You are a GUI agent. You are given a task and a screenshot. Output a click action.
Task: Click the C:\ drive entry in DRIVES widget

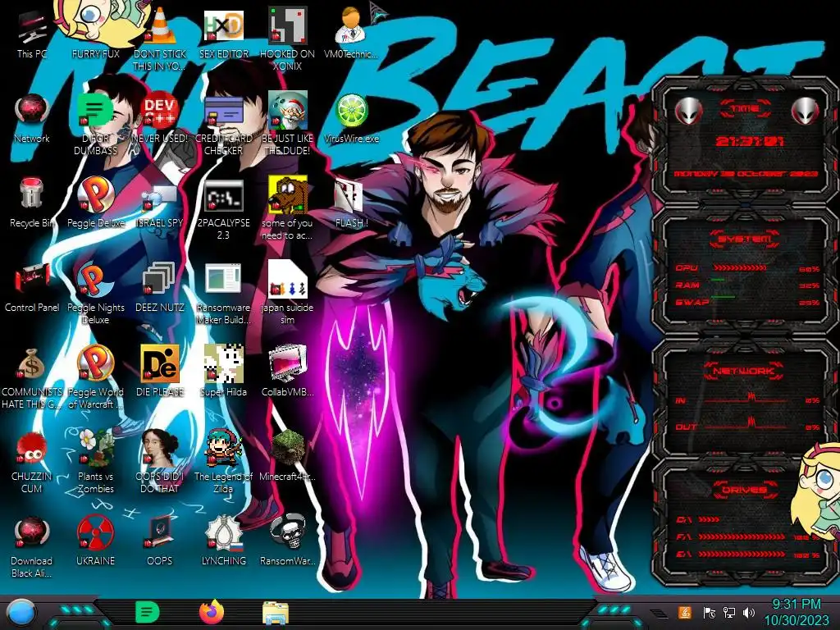pyautogui.click(x=697, y=519)
